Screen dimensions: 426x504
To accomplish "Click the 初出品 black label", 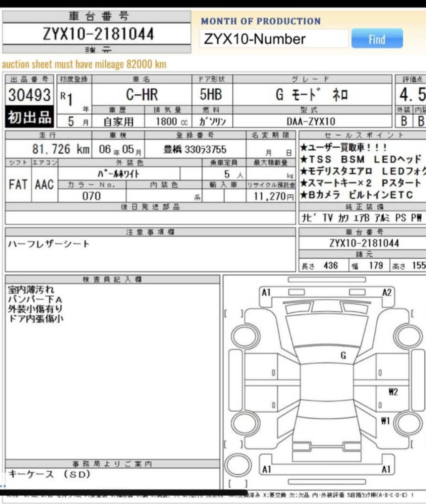I will click(30, 117).
